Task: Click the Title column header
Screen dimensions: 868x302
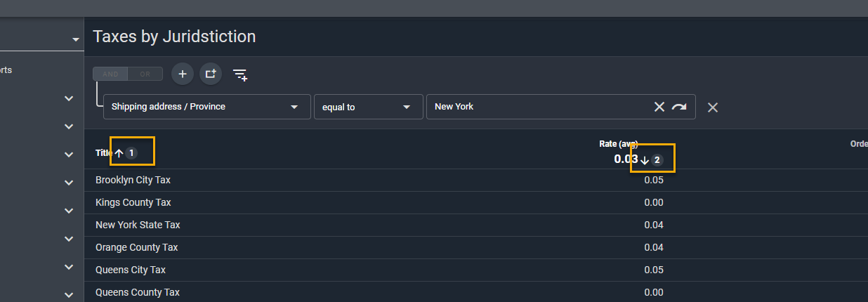Action: [103, 153]
